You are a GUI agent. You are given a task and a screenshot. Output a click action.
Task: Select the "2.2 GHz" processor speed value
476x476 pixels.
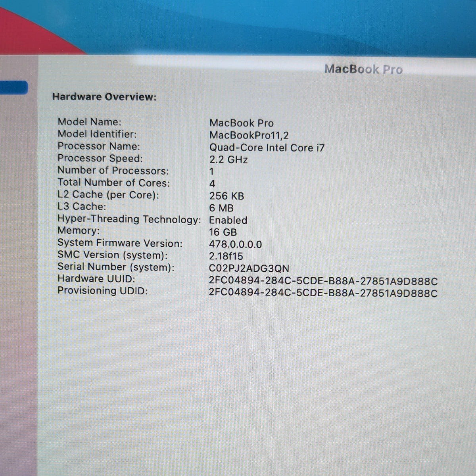(x=228, y=160)
